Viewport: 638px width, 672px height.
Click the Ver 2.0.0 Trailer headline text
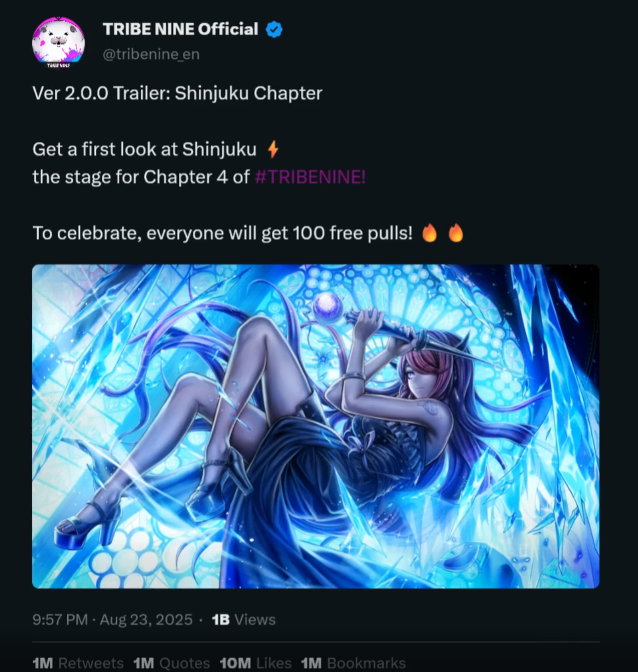177,93
